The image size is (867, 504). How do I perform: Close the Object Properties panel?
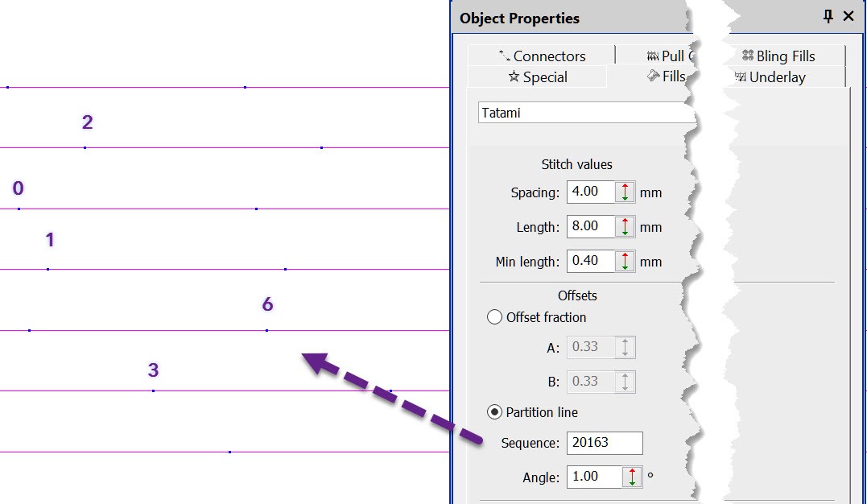pos(848,17)
